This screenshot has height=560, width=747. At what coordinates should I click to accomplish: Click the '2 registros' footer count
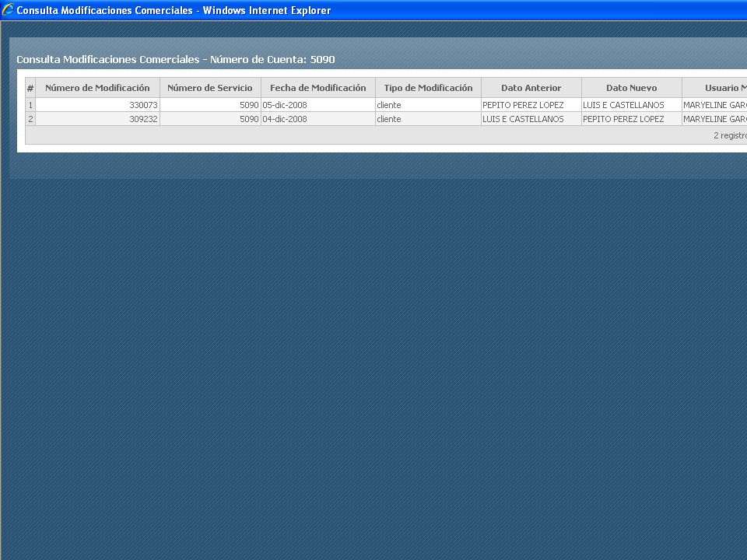[730, 135]
